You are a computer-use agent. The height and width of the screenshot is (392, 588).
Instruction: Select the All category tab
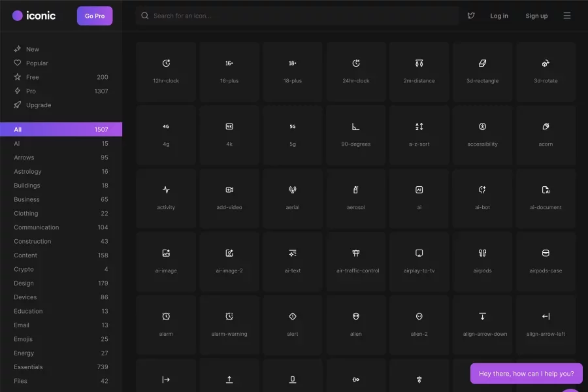pos(61,129)
